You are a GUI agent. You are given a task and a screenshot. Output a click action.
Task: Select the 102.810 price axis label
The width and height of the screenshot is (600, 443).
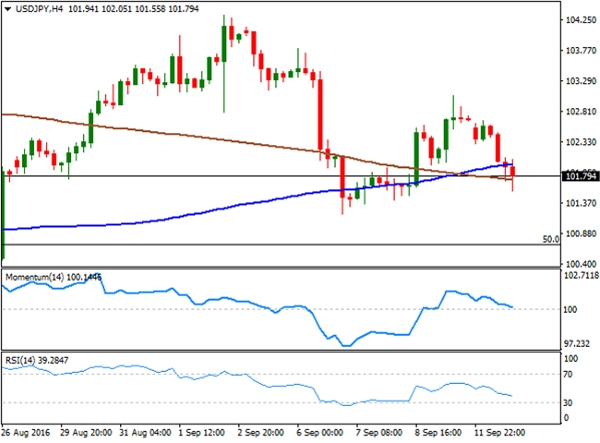coord(581,112)
